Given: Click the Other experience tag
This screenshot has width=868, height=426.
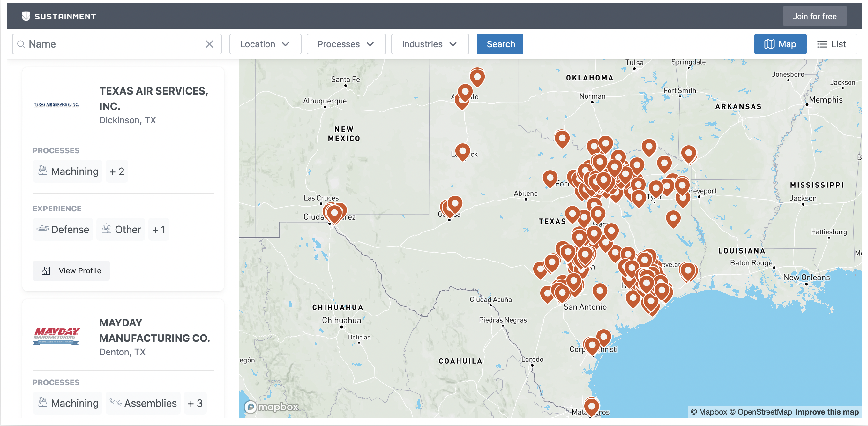Looking at the screenshot, I should coord(121,229).
